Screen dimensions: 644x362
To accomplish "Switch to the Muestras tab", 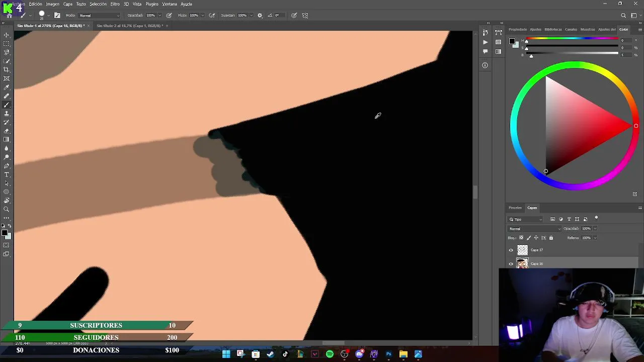I will pyautogui.click(x=588, y=29).
